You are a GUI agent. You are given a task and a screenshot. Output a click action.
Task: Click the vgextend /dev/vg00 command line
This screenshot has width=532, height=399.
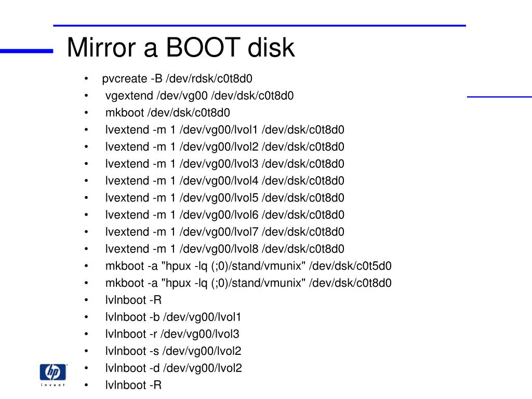199,96
